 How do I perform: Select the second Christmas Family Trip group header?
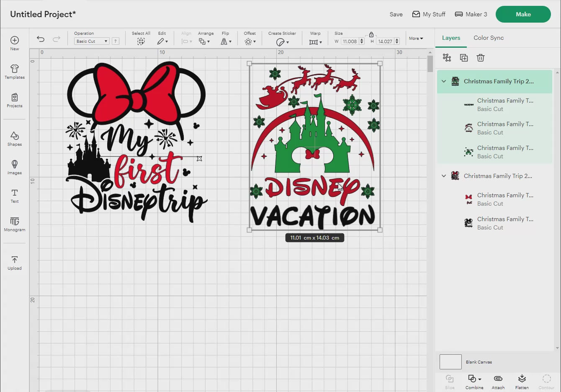tap(494, 176)
